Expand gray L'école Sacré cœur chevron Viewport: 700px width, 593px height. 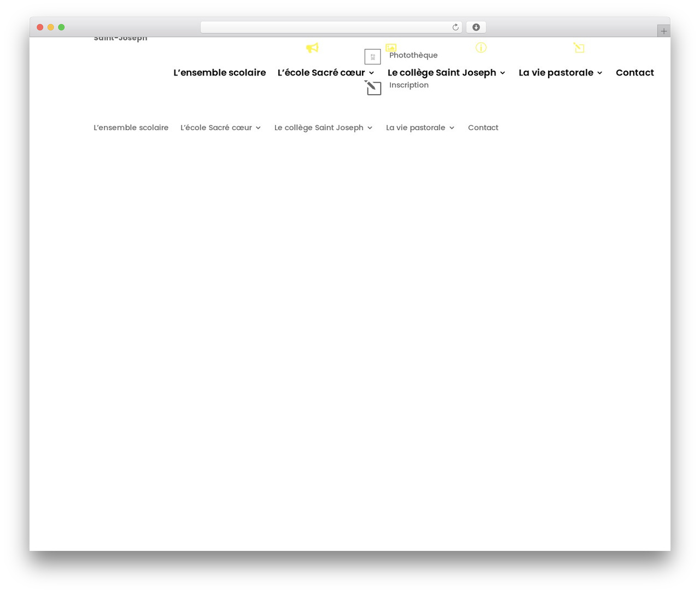tap(258, 128)
